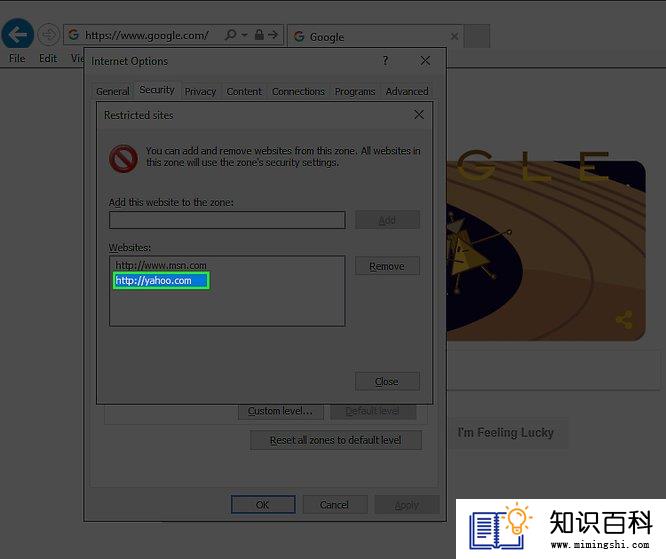Select http://www.msn.com in Websites list
Image resolution: width=666 pixels, height=559 pixels.
(161, 265)
